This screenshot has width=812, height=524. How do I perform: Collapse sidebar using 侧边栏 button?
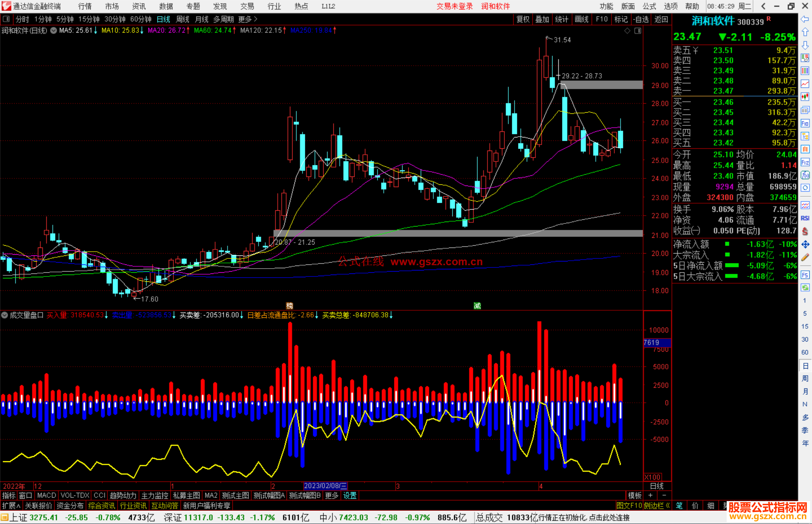[x=657, y=506]
